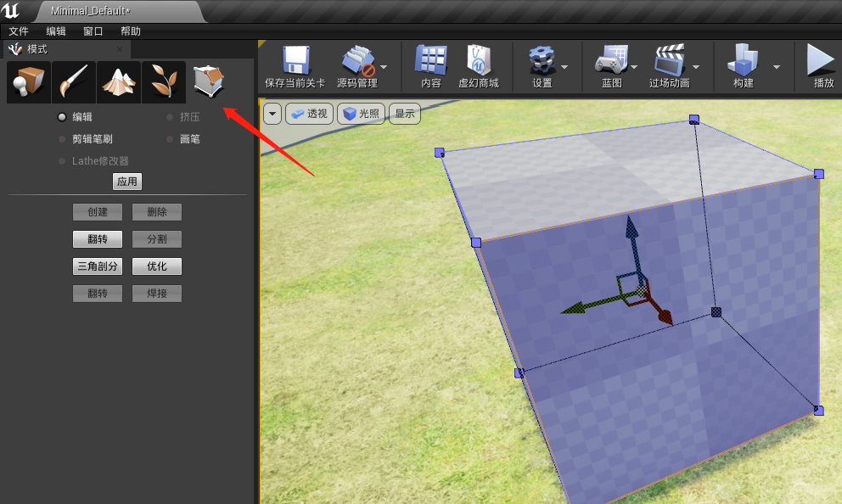Open 光照 view mode dropdown

click(361, 114)
